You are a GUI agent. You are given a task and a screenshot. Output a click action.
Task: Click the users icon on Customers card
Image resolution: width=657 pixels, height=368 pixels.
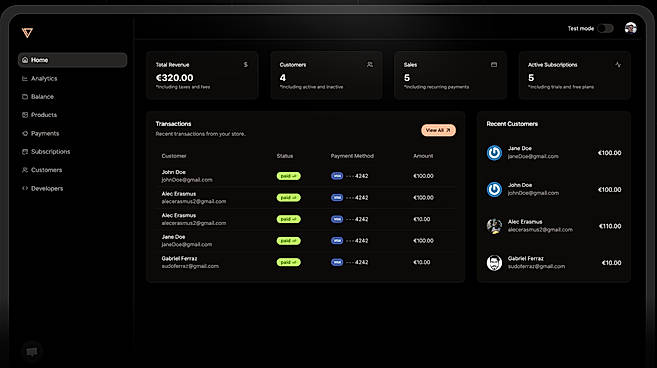(x=370, y=65)
